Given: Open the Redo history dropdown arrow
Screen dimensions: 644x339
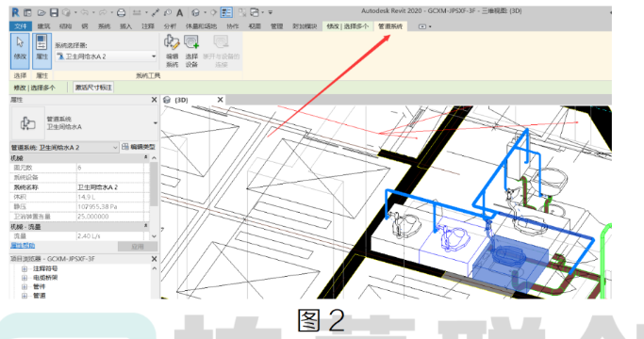Looking at the screenshot, I should [111, 13].
